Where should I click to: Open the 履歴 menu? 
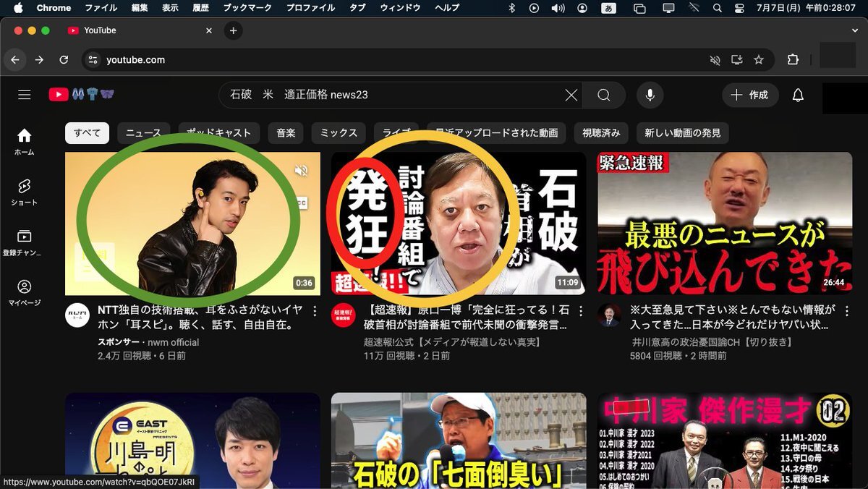(200, 8)
